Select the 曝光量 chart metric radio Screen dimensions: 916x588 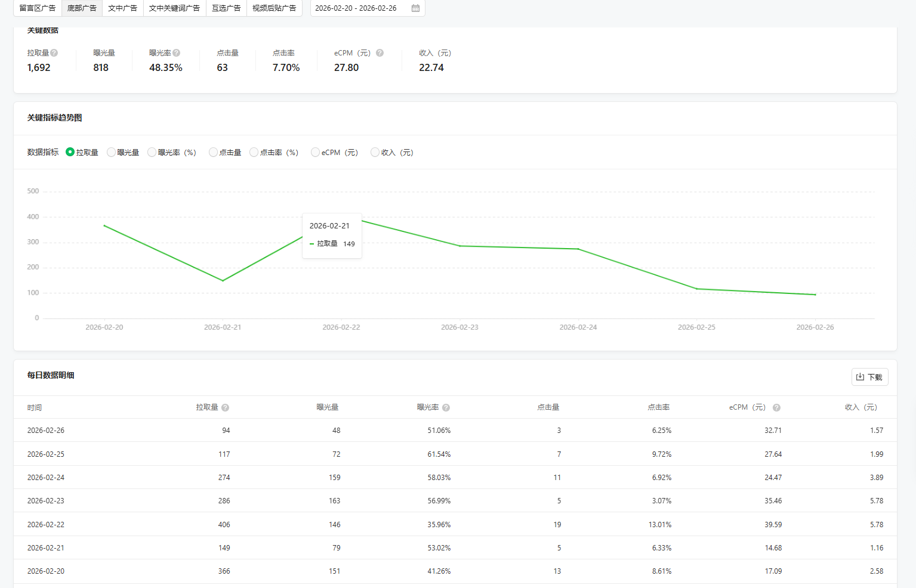(x=112, y=153)
